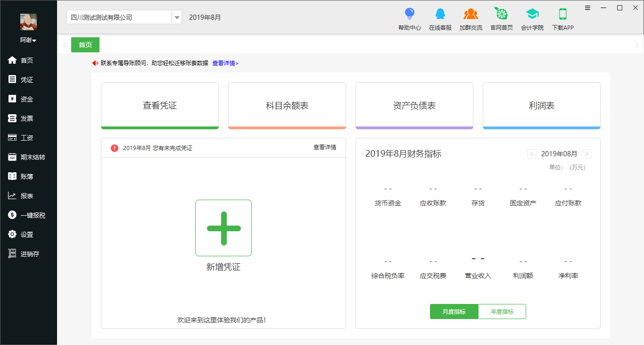
Task: Click the 在线客服 QQ icon
Action: [440, 13]
